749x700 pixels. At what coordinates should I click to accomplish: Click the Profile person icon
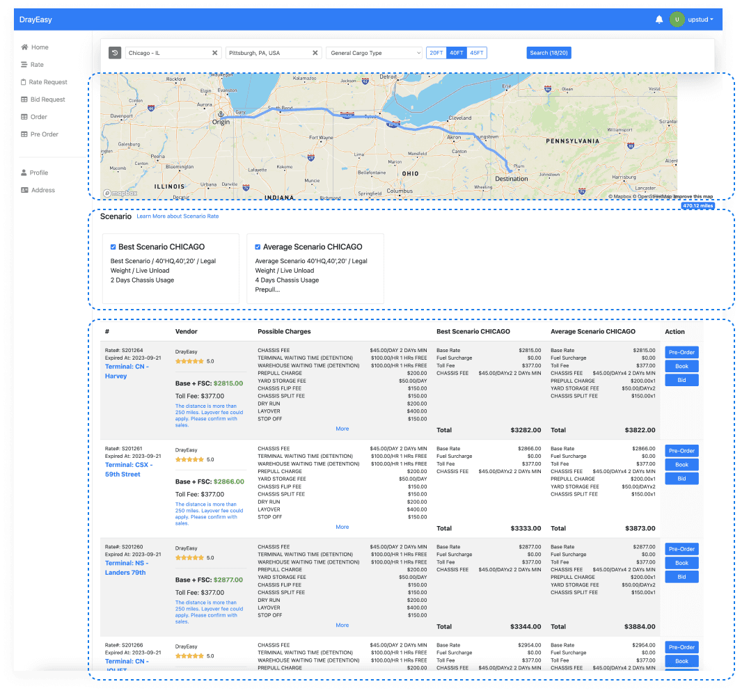click(x=24, y=173)
